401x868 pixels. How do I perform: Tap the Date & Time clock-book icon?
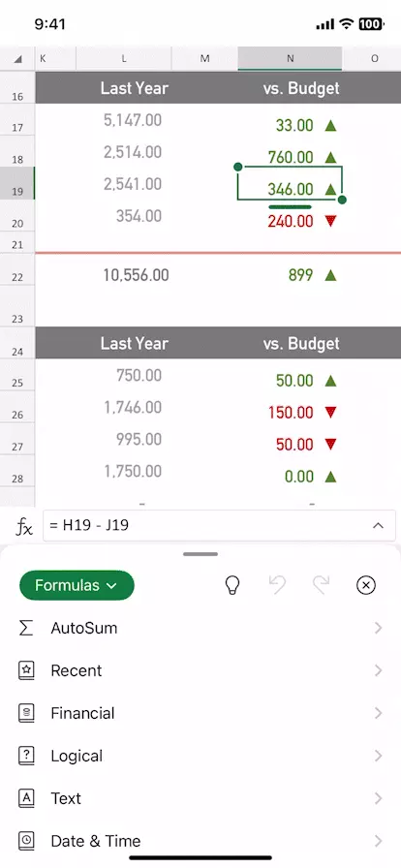pyautogui.click(x=26, y=841)
